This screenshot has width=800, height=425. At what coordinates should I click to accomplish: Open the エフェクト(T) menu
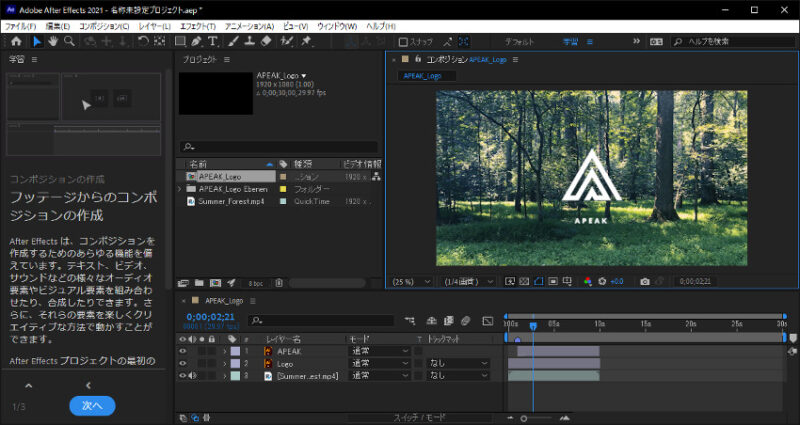198,26
